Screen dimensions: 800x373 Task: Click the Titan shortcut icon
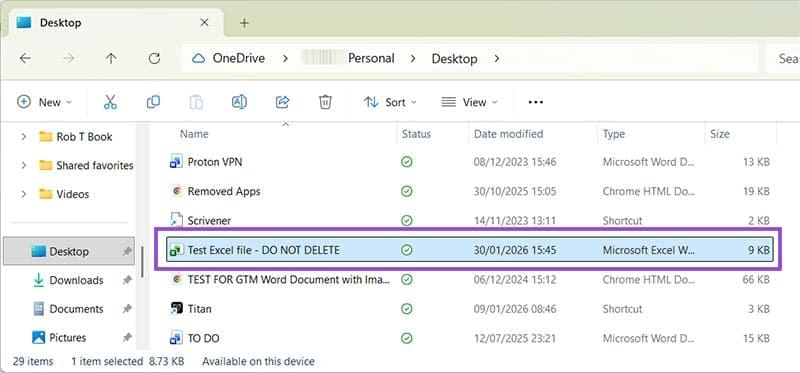[176, 309]
